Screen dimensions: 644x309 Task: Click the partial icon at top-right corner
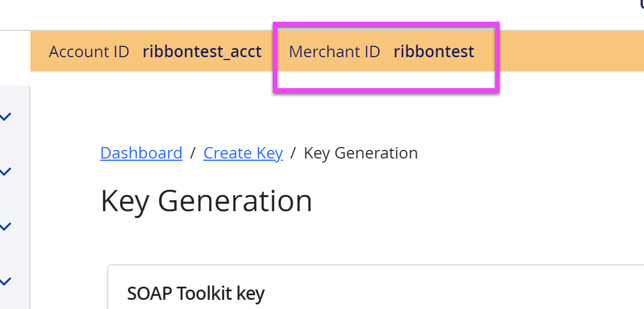pos(642,5)
